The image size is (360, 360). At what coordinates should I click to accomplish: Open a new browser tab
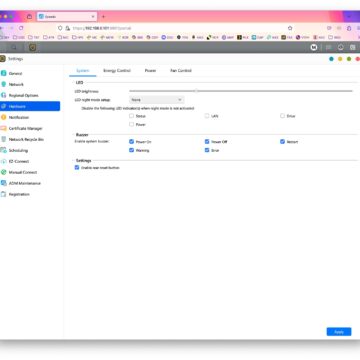tap(103, 16)
